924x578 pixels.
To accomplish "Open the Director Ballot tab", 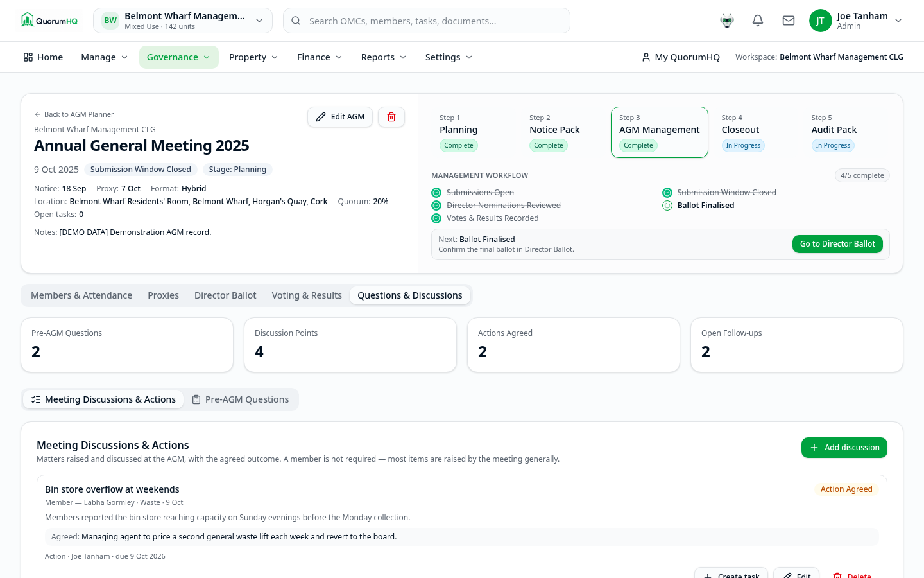I will click(x=225, y=295).
